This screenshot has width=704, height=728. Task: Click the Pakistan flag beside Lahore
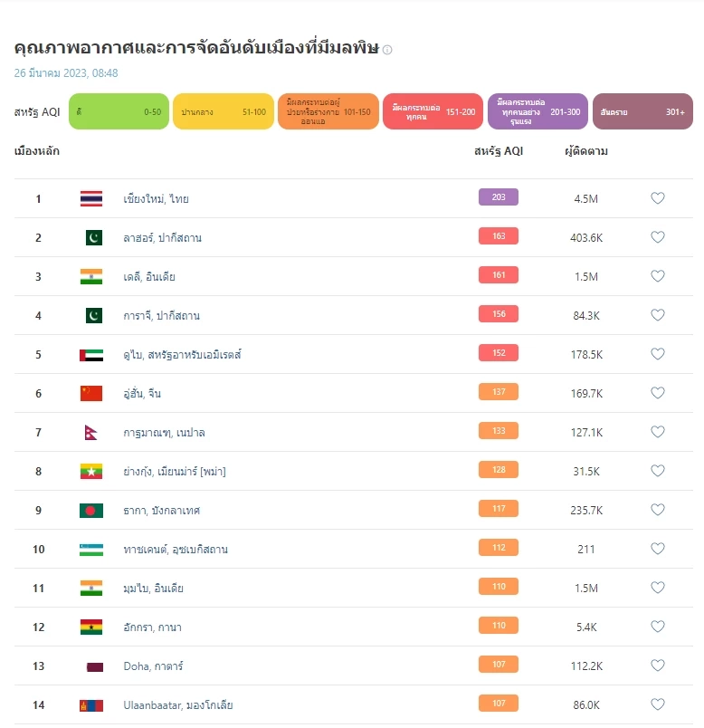point(91,236)
